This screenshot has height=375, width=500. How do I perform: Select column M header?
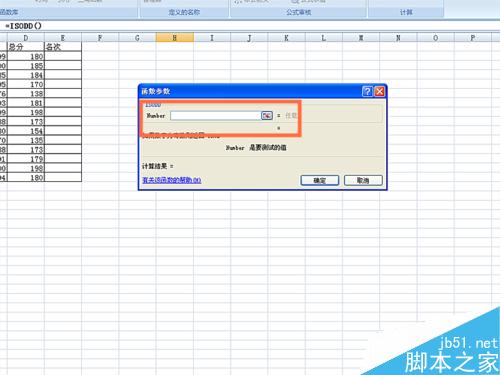pos(361,38)
